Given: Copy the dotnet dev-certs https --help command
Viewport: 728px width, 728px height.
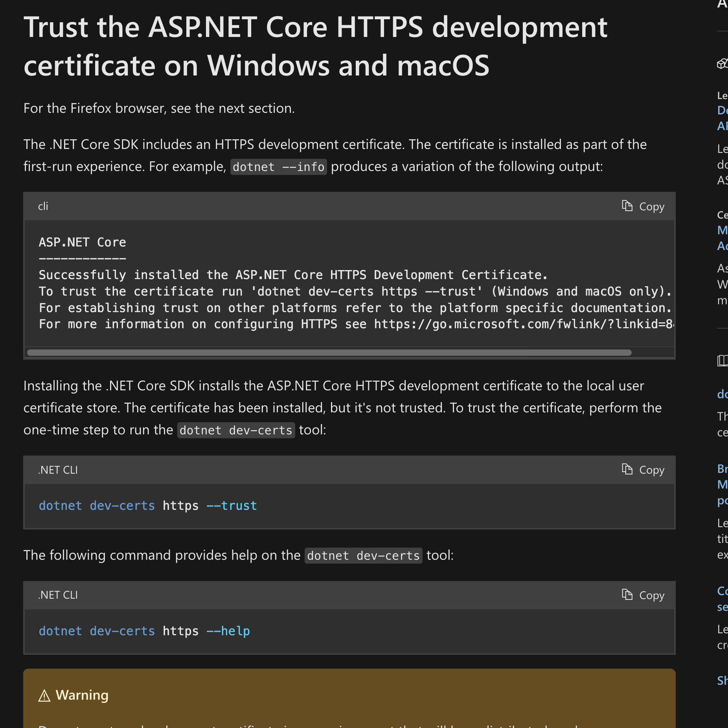Looking at the screenshot, I should tap(643, 595).
